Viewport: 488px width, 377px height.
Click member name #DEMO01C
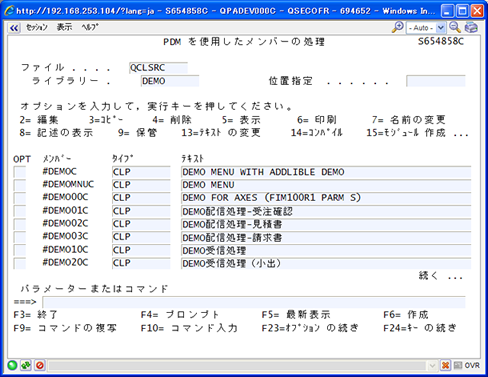pos(65,210)
